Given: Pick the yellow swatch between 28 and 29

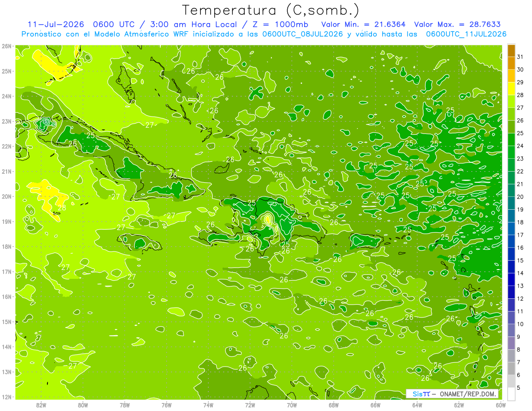Looking at the screenshot, I should coord(511,89).
